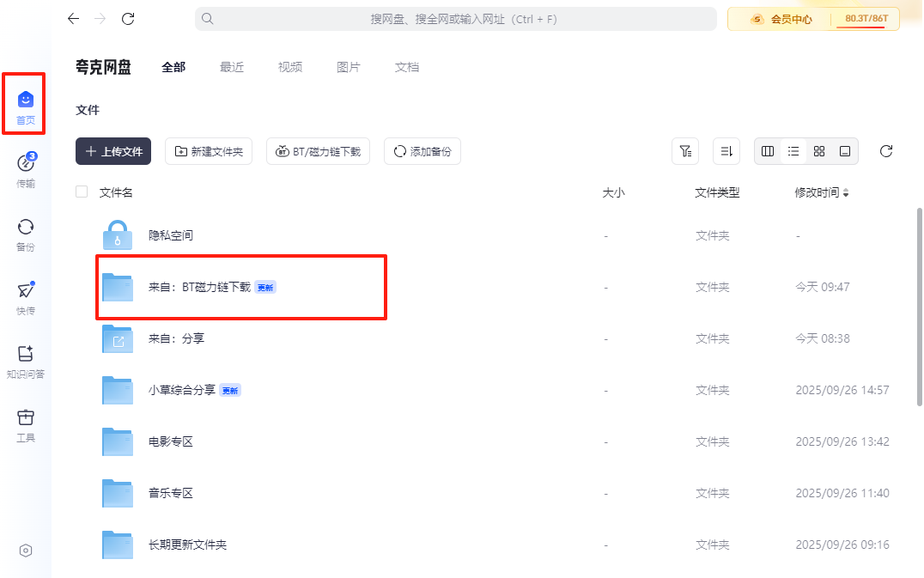Open the 备份 backup section in sidebar
924x578 pixels.
tap(26, 233)
